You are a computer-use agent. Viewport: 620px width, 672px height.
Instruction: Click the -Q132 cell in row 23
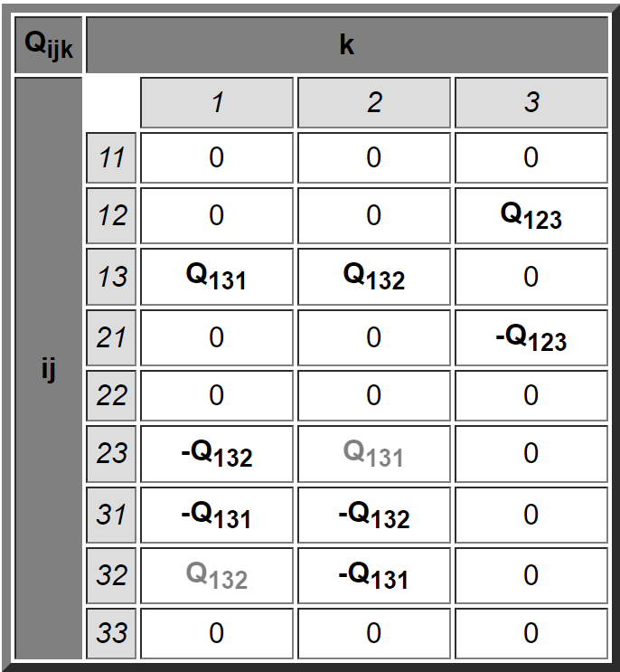(x=217, y=454)
